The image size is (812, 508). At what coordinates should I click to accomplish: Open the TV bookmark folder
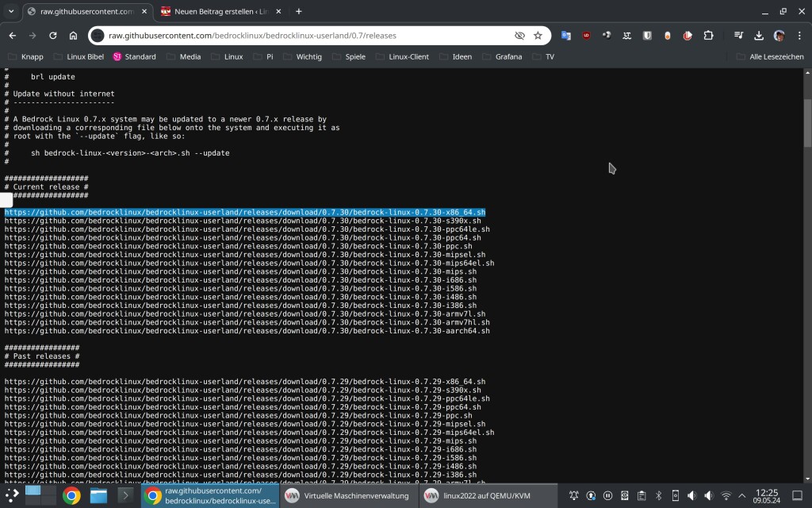point(543,56)
